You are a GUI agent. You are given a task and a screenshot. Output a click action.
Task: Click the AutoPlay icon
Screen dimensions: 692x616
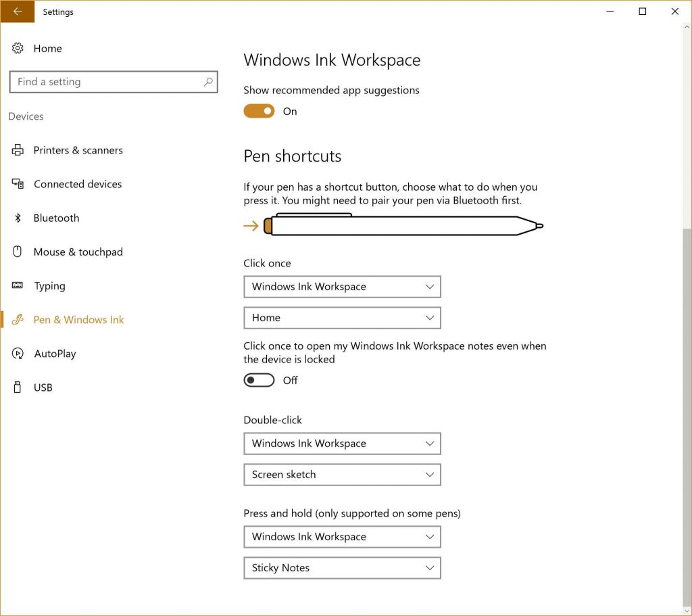[17, 353]
